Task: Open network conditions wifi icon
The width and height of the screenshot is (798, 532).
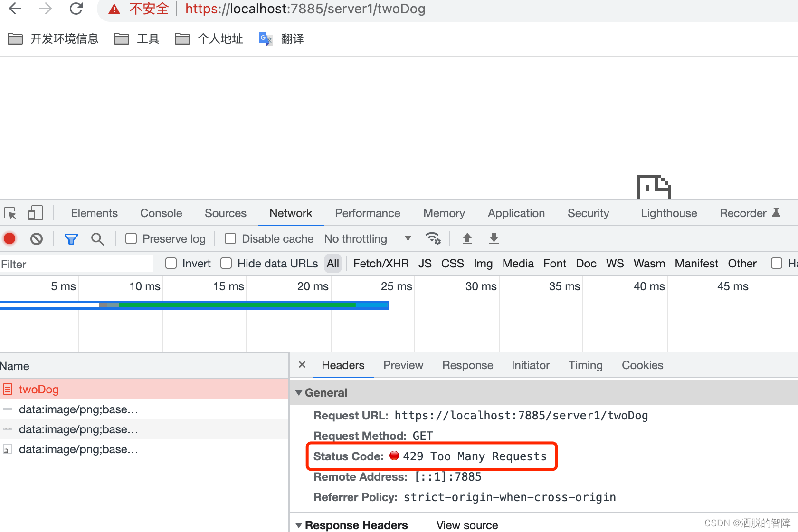Action: point(433,238)
